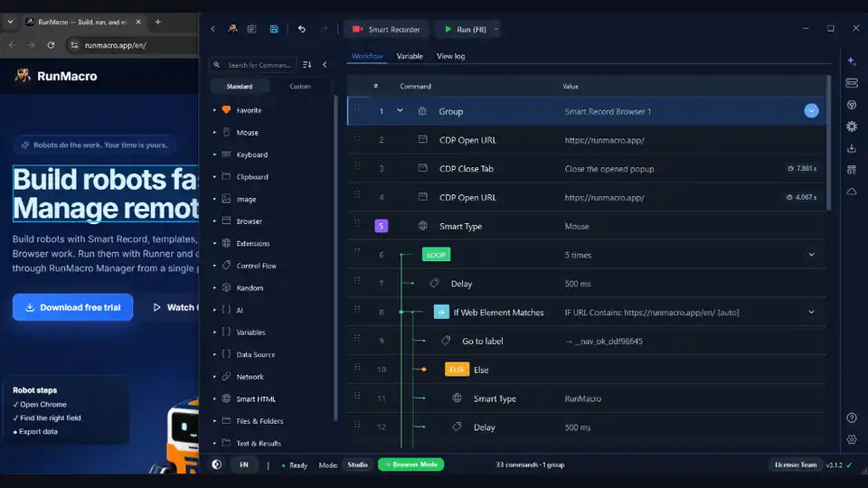The height and width of the screenshot is (488, 868).
Task: Select the CDP Close Tab command row
Action: [586, 169]
